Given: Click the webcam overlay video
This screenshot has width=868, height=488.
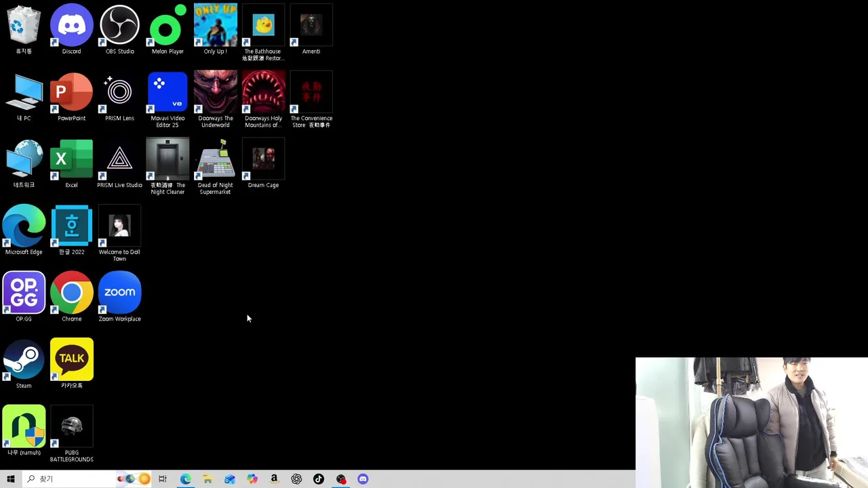Looking at the screenshot, I should tap(751, 422).
